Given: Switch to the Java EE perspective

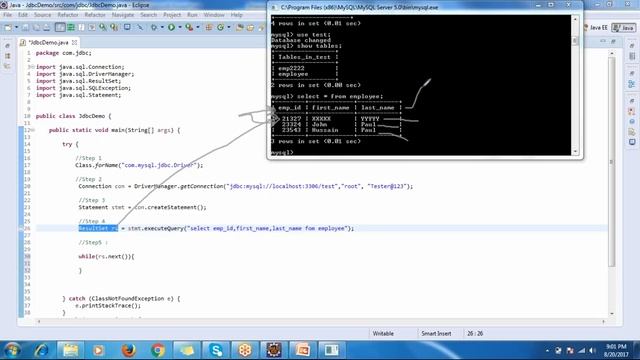Looking at the screenshot, I should click(595, 27).
